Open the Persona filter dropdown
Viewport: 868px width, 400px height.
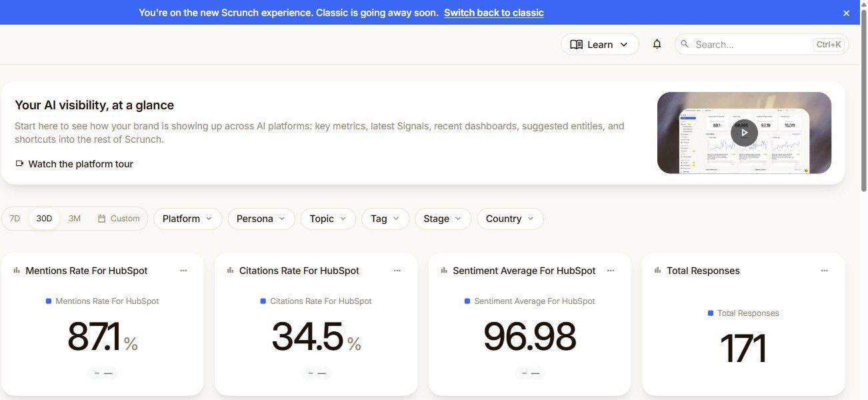pos(261,219)
